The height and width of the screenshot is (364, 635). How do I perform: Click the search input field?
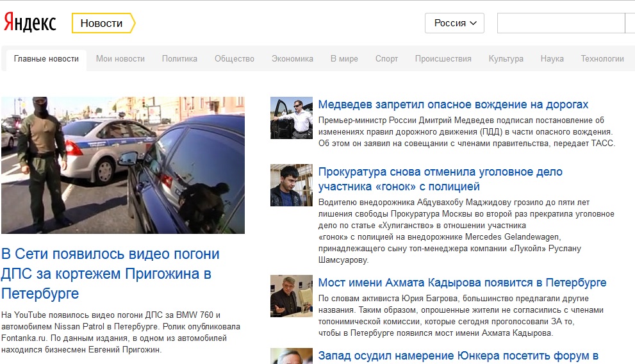[x=561, y=23]
